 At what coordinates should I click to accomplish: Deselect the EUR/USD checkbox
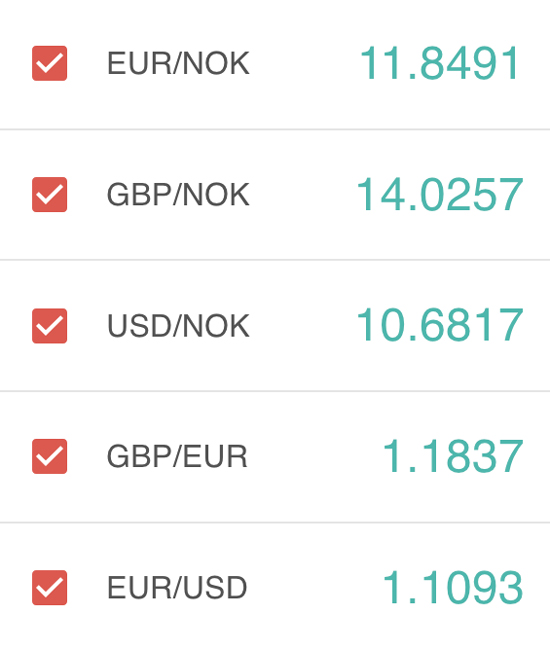point(50,587)
